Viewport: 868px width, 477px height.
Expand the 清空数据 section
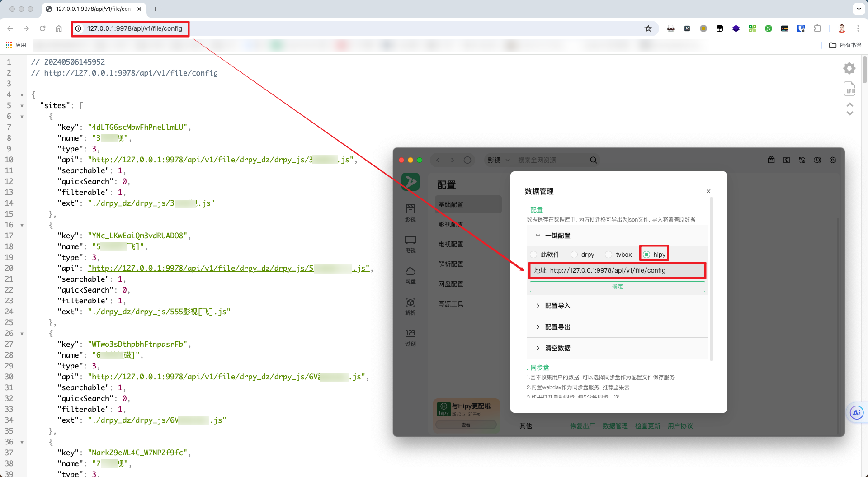[x=618, y=348]
